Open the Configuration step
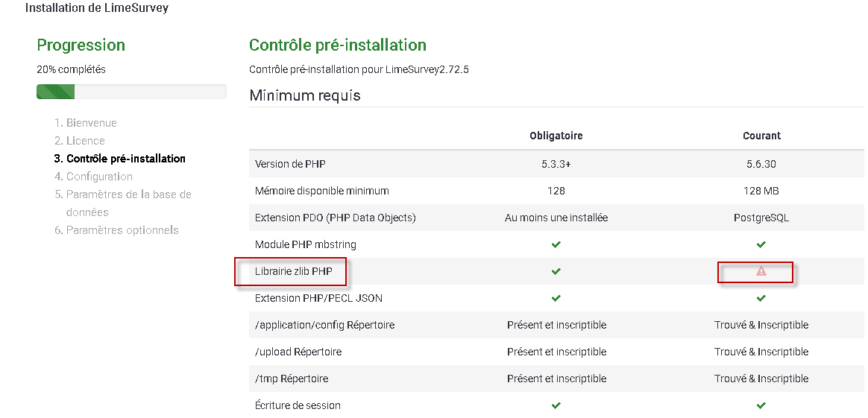Screen dimensions: 868x418 (99, 177)
